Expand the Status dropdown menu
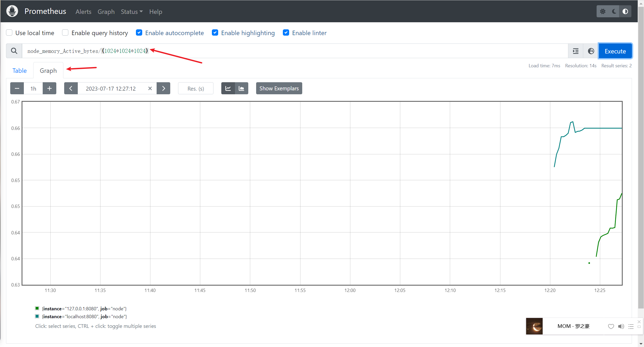This screenshot has width=644, height=347. coord(132,12)
